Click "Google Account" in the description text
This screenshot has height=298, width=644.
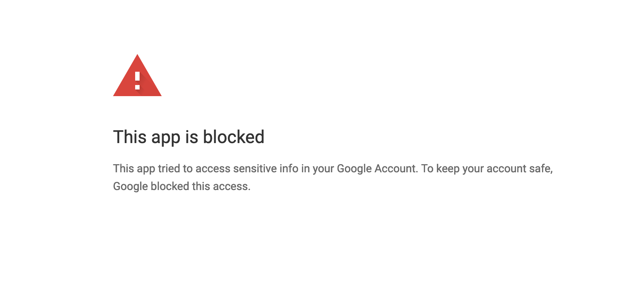coord(377,169)
